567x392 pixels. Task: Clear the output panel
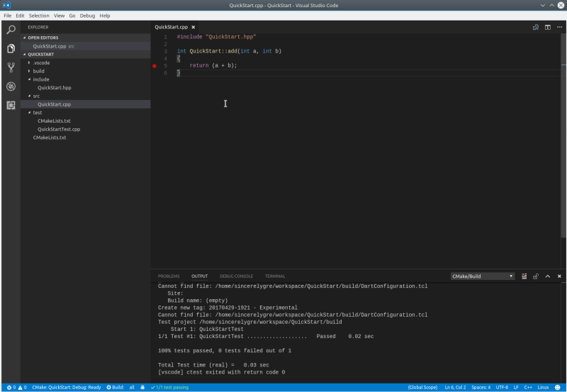pos(524,276)
